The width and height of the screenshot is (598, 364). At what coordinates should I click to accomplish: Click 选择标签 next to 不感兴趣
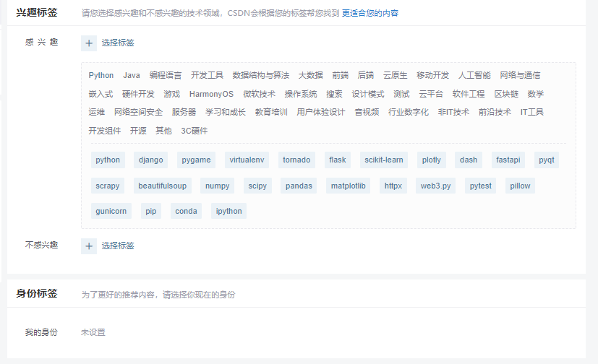click(x=118, y=246)
